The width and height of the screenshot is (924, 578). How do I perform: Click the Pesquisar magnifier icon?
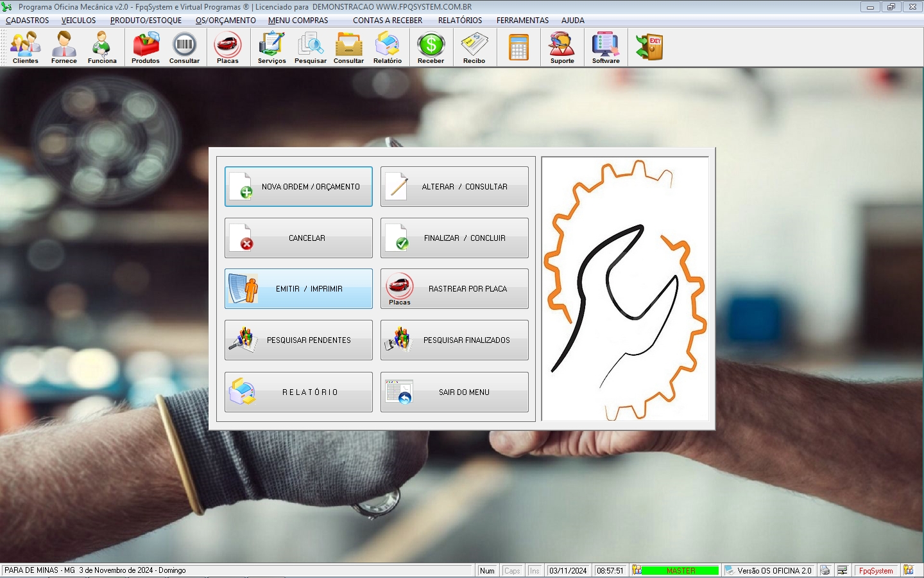click(x=311, y=48)
